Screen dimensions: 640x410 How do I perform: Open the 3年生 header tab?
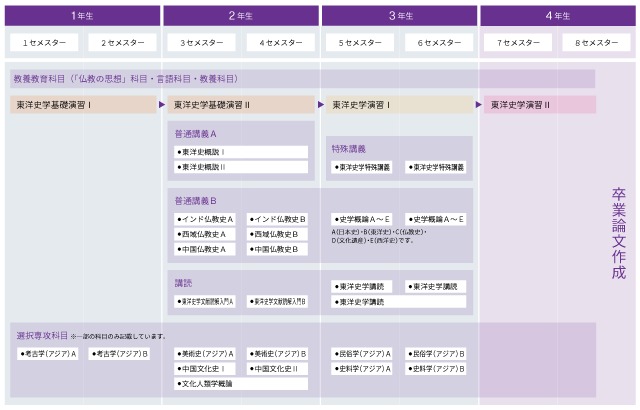(x=398, y=16)
